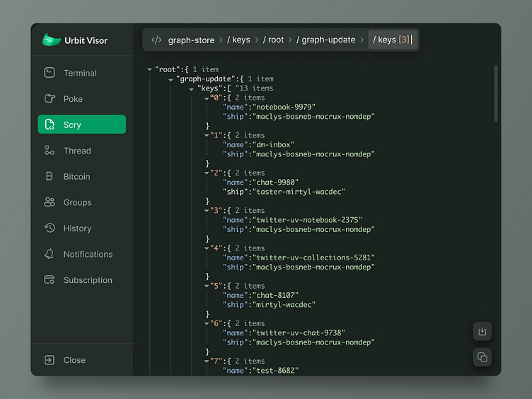
Task: Collapse the "root" JSON node
Action: 150,70
